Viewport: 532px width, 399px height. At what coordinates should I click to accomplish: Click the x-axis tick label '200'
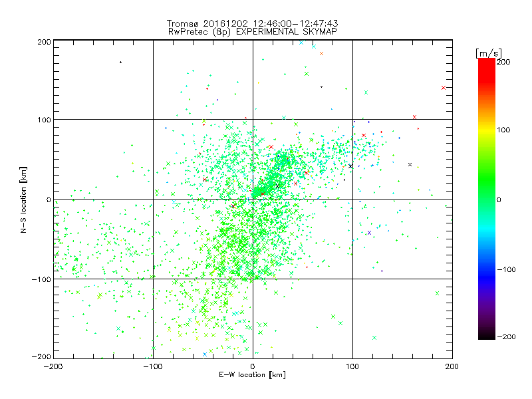[x=452, y=366]
